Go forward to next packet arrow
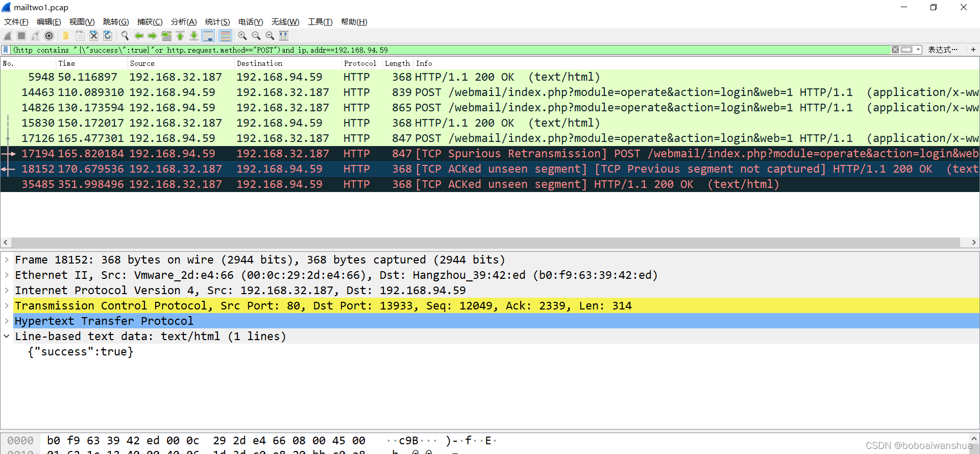Viewport: 980px width, 454px height. tap(152, 36)
